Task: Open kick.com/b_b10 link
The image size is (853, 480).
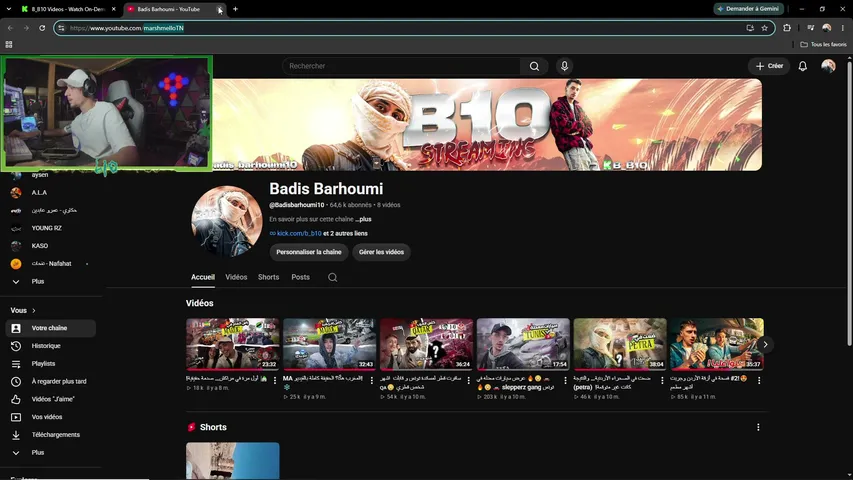Action: click(x=299, y=233)
